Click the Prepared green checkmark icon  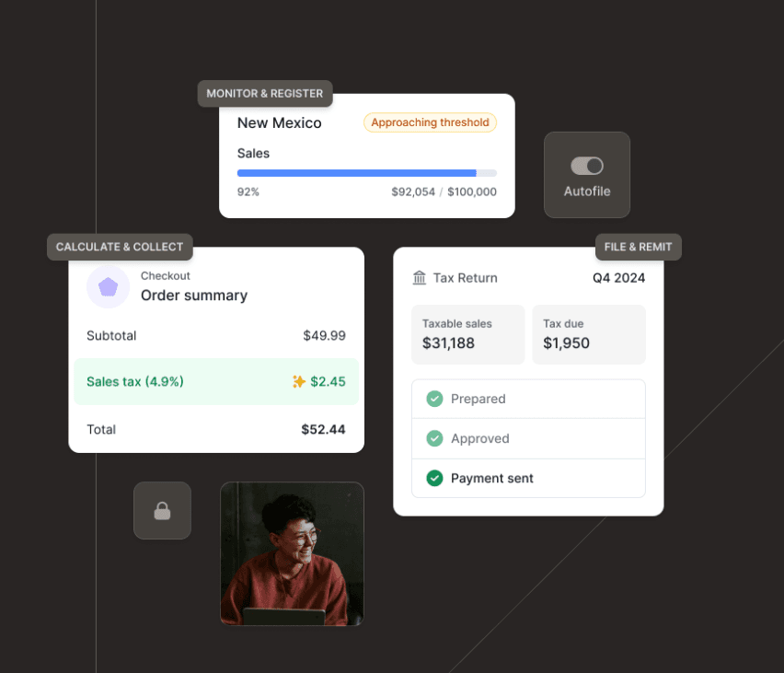pos(434,399)
